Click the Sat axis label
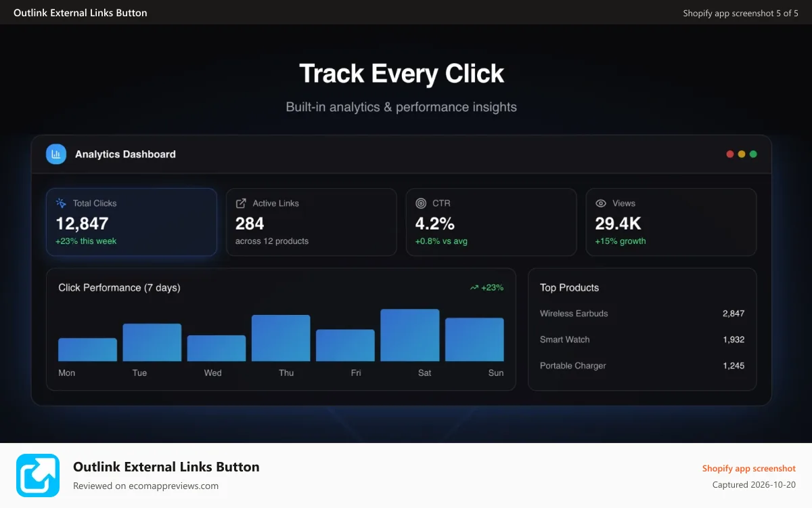812x508 pixels. point(424,373)
